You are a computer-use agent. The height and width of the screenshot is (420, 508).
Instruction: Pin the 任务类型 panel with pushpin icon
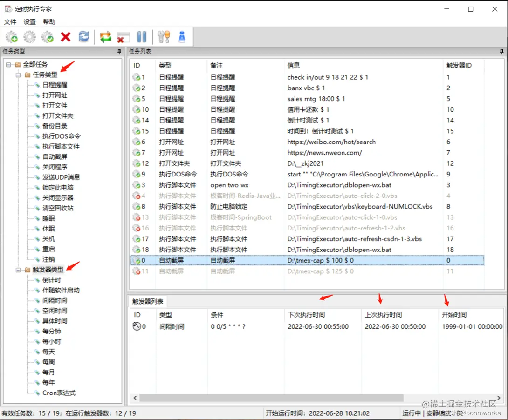tap(119, 51)
